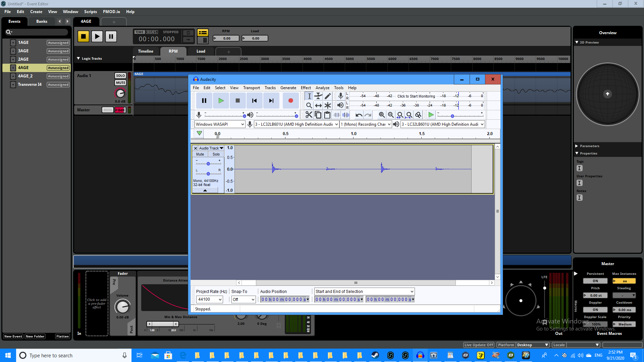Open the recording device dropdown

pos(296,124)
